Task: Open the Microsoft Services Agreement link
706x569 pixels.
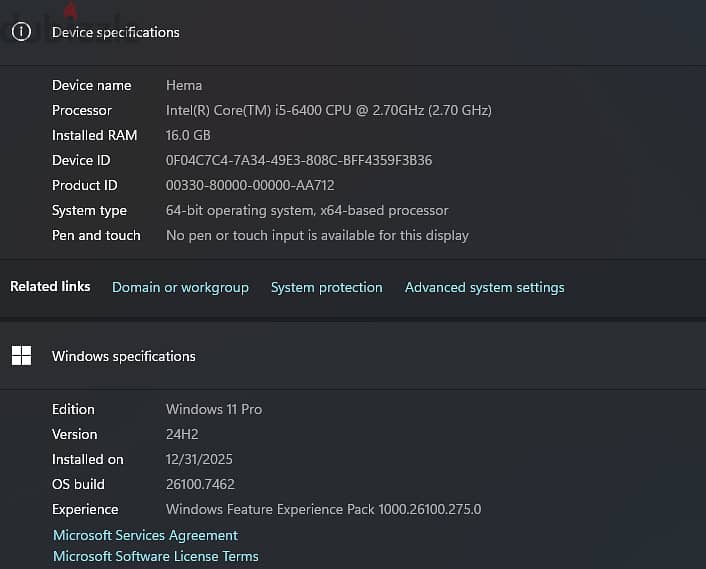Action: coord(145,535)
